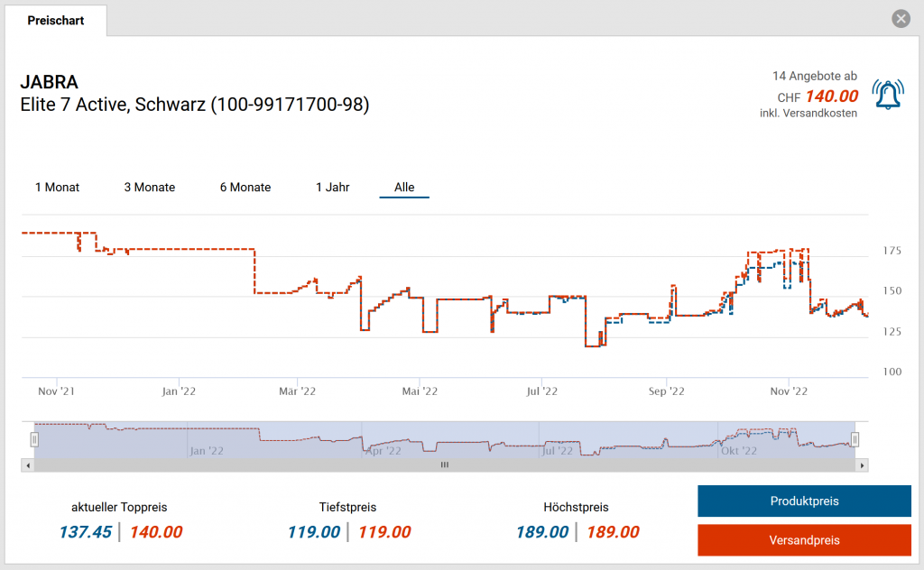Viewport: 924px width, 570px height.
Task: Switch chart range to 1 Monat
Action: [58, 188]
